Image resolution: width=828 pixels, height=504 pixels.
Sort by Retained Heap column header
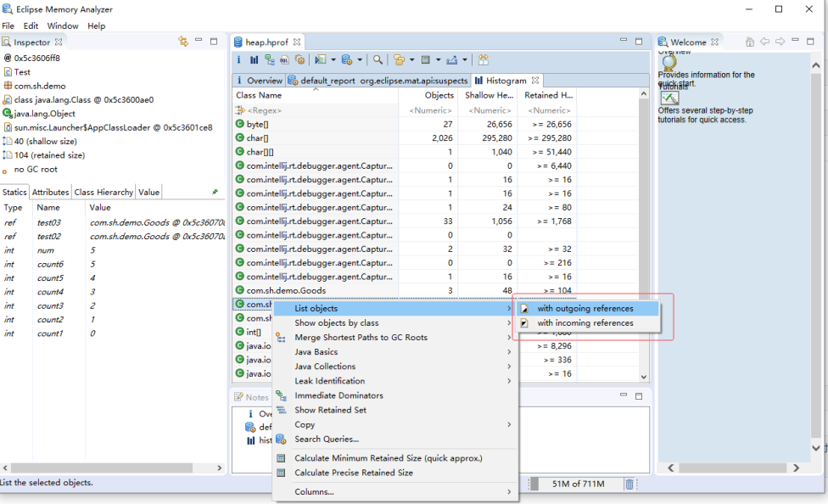[x=548, y=95]
